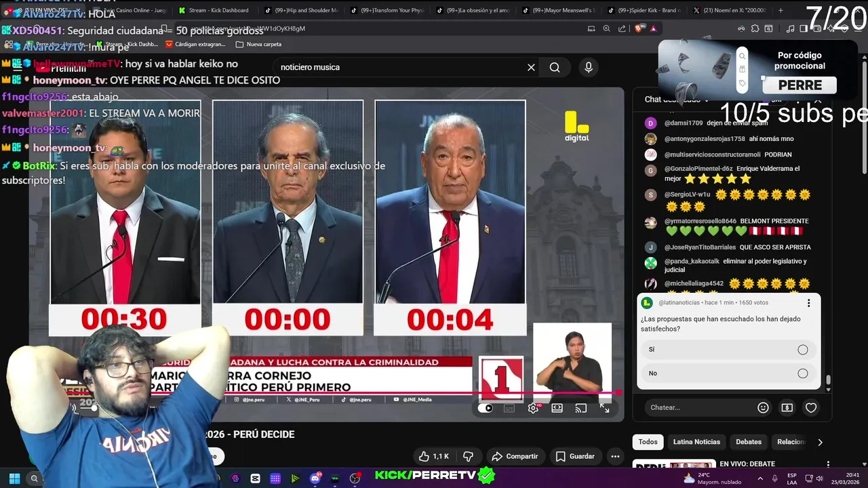
Task: Cast the video to another screen
Action: 580,408
